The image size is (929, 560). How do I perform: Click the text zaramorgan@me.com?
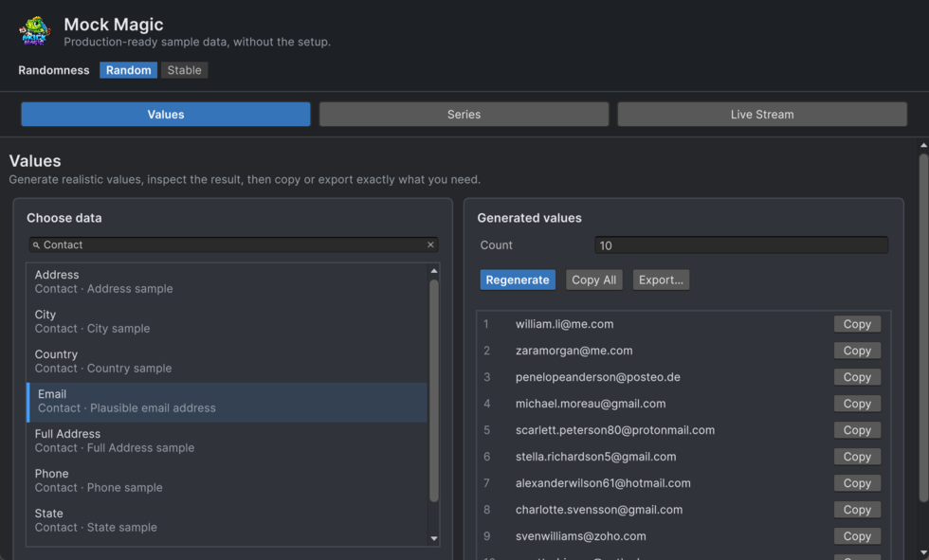pos(574,351)
